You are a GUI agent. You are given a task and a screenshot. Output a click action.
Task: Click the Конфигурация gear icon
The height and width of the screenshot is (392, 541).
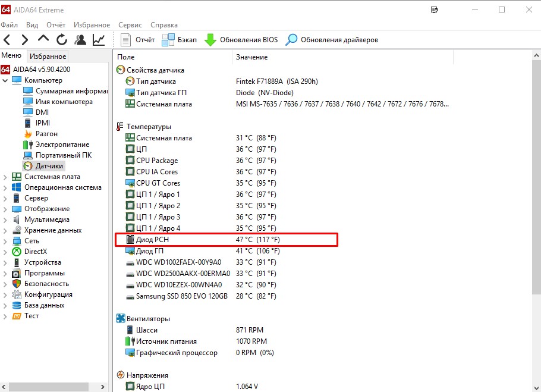coord(17,294)
